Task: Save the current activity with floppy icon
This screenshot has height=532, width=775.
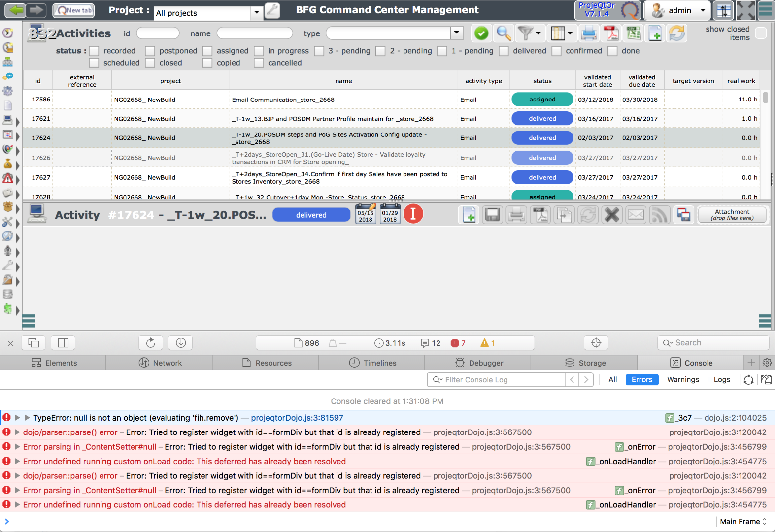Action: click(492, 215)
